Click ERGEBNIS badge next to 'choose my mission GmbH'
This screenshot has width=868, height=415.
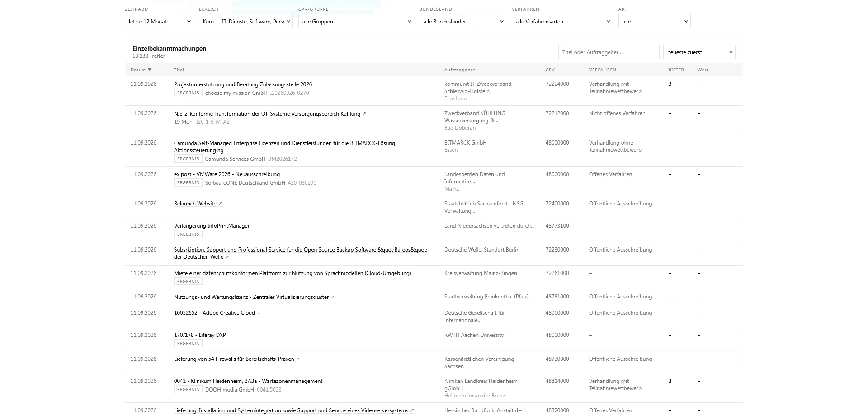[188, 93]
